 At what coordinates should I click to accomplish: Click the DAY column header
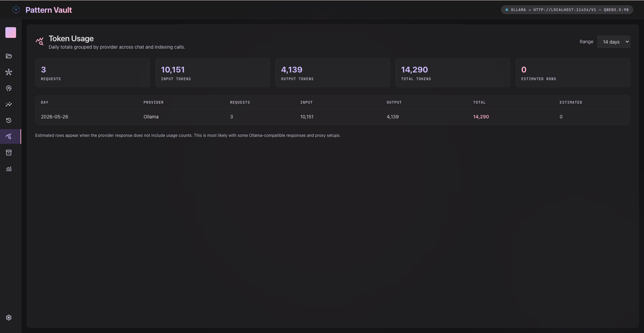coord(45,102)
